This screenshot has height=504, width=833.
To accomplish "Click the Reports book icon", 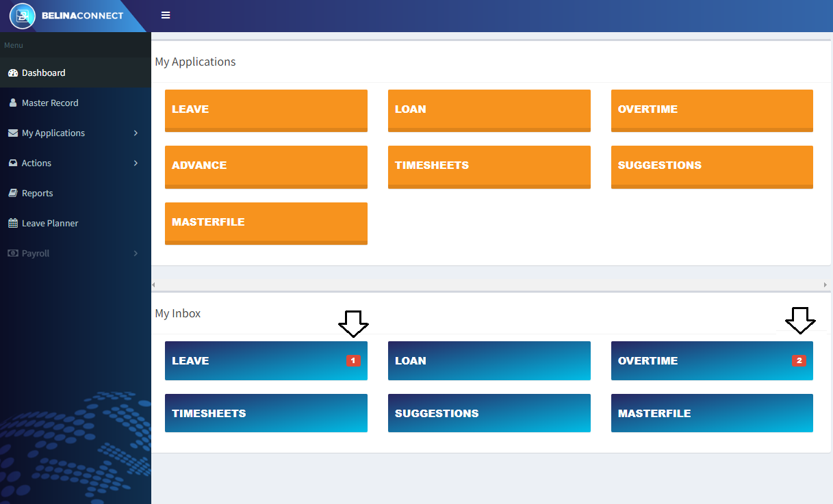I will pos(13,193).
